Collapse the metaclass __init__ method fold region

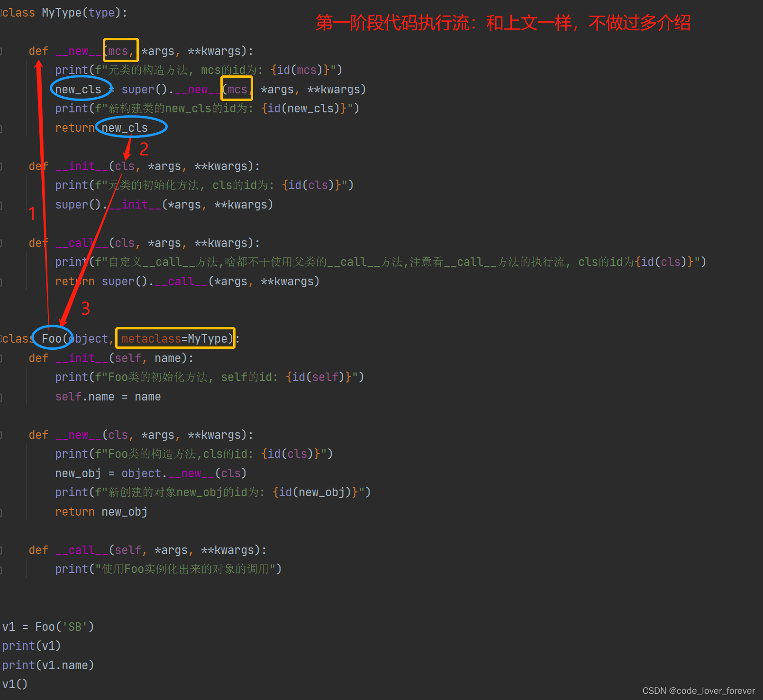(2, 166)
